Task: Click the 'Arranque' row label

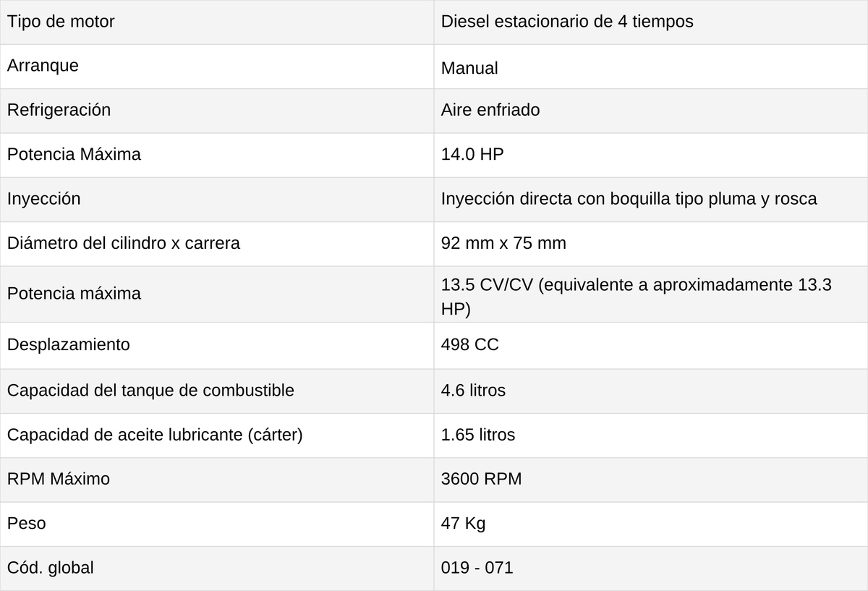Action: click(x=43, y=66)
